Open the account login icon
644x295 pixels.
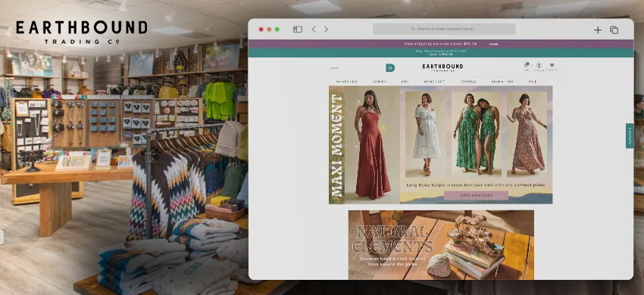[x=539, y=67]
